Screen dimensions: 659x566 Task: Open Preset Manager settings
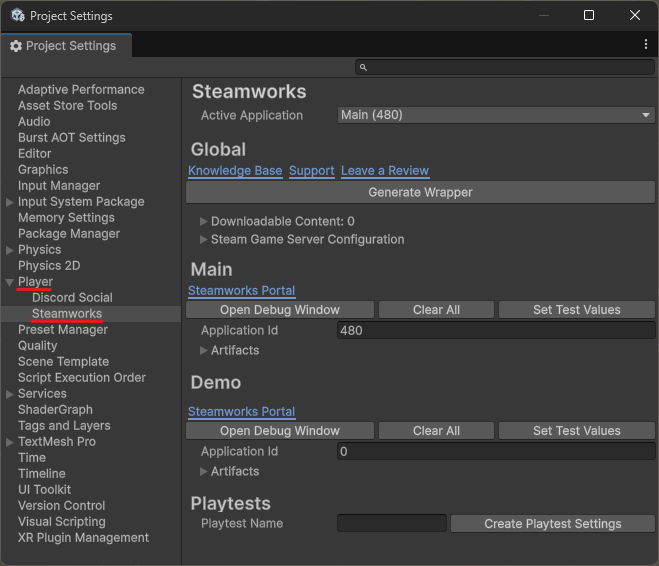tap(63, 329)
